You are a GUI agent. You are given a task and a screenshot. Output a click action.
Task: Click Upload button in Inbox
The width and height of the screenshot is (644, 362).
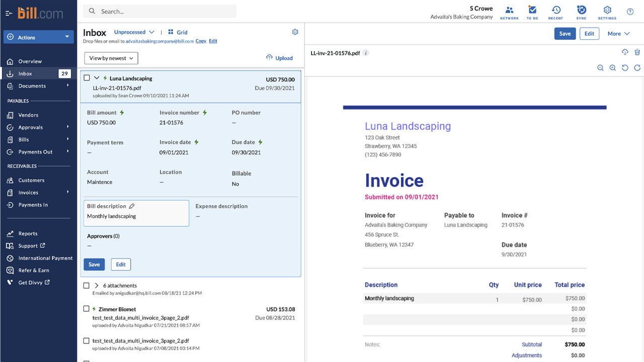(x=279, y=58)
